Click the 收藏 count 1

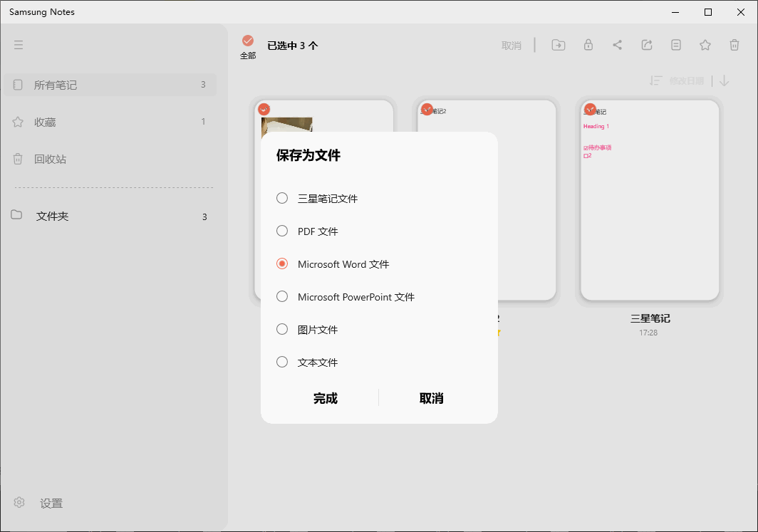pyautogui.click(x=203, y=121)
